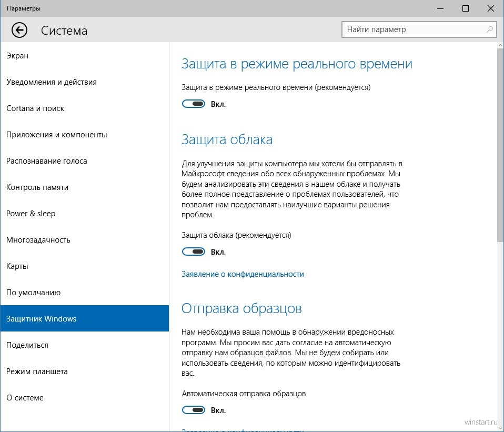The width and height of the screenshot is (504, 432).
Task: Click the 'Система' page title
Action: (64, 31)
